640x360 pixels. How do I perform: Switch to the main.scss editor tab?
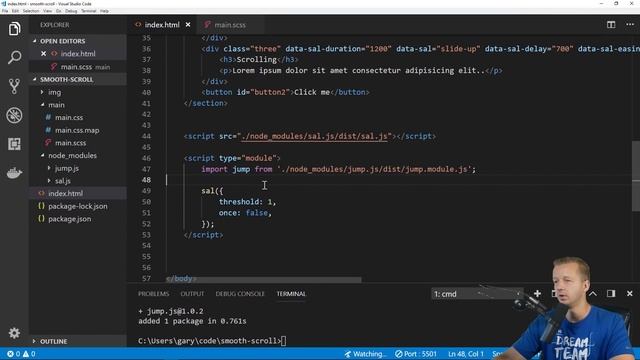point(230,24)
